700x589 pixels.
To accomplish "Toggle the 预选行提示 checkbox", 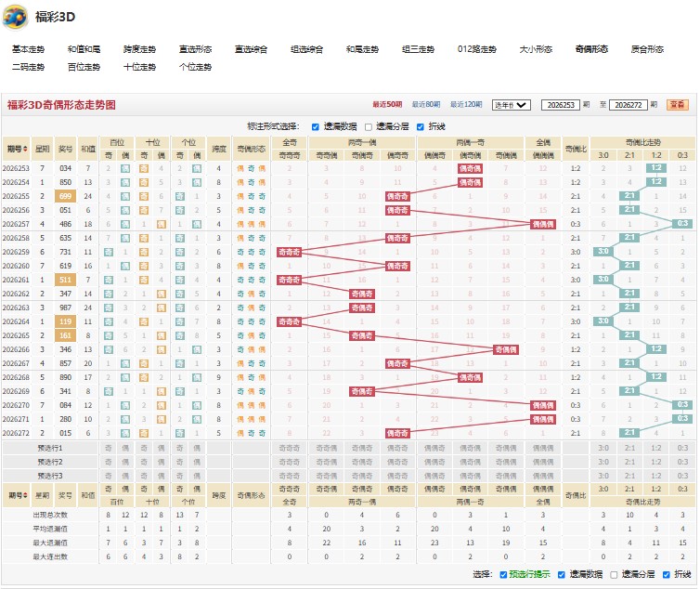I will pyautogui.click(x=503, y=575).
